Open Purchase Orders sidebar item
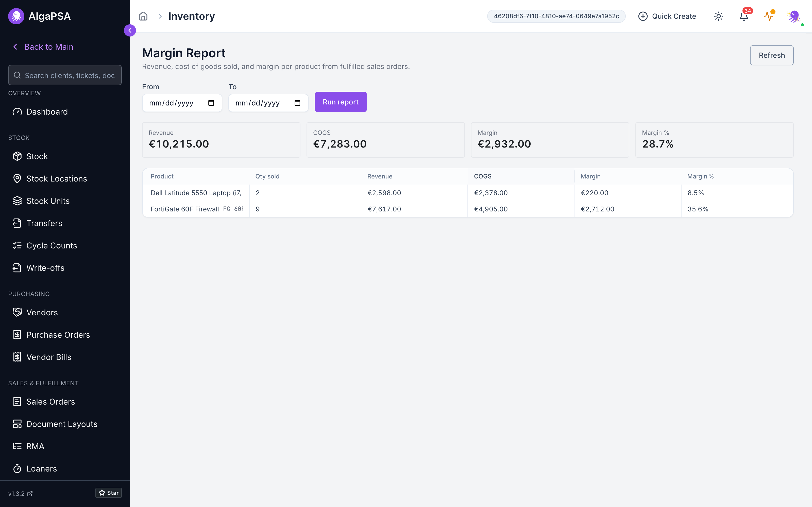The width and height of the screenshot is (812, 507). 58,335
